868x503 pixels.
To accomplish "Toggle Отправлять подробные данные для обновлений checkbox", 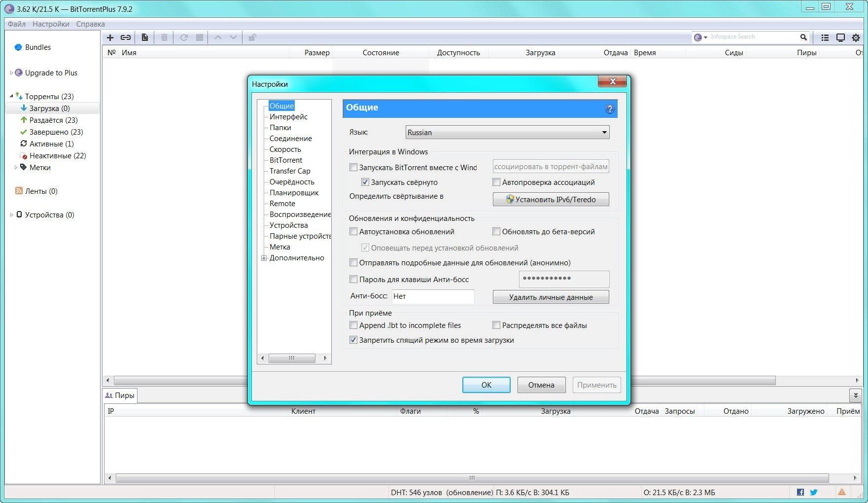I will click(353, 263).
